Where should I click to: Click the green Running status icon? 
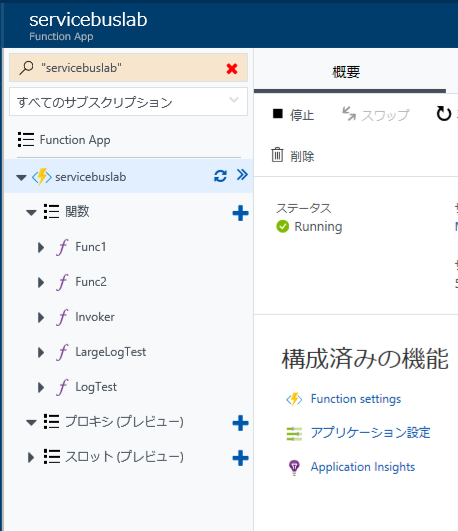(x=283, y=227)
